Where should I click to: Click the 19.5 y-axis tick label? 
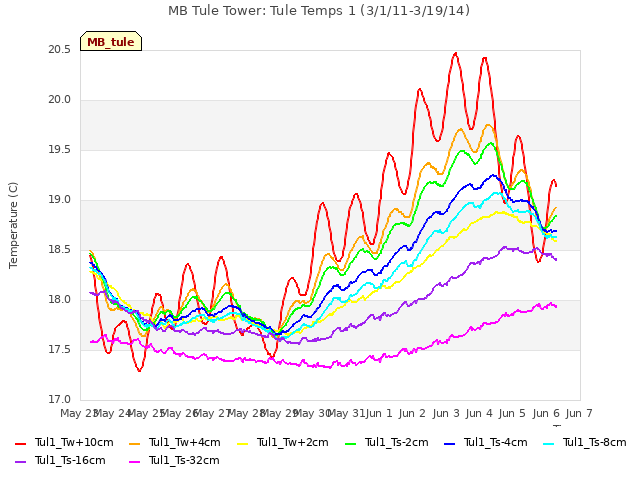tap(60, 150)
